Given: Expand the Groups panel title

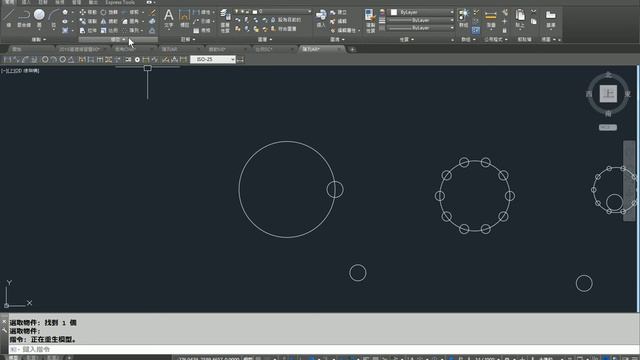Looking at the screenshot, I should click(468, 40).
